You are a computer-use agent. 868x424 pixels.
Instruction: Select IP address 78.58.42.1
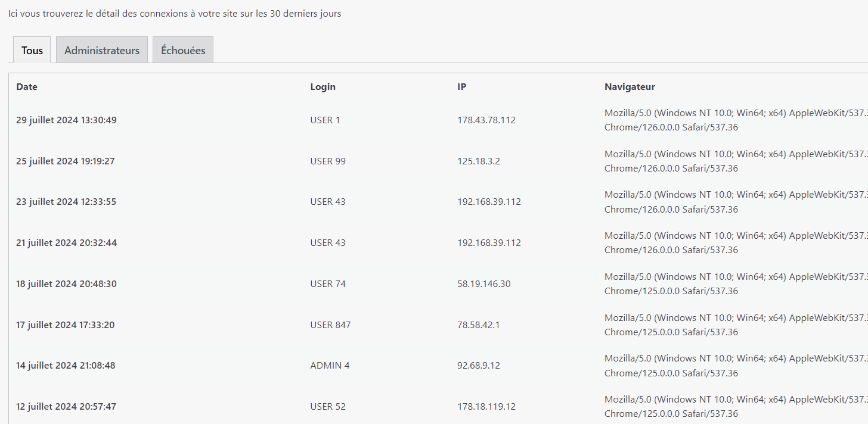pos(479,325)
